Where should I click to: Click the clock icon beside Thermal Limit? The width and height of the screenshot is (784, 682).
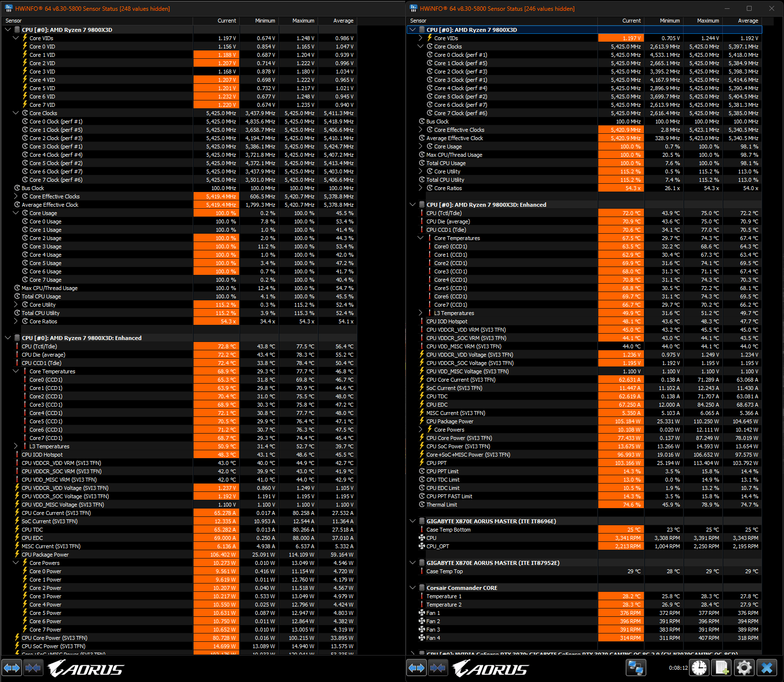(x=421, y=505)
